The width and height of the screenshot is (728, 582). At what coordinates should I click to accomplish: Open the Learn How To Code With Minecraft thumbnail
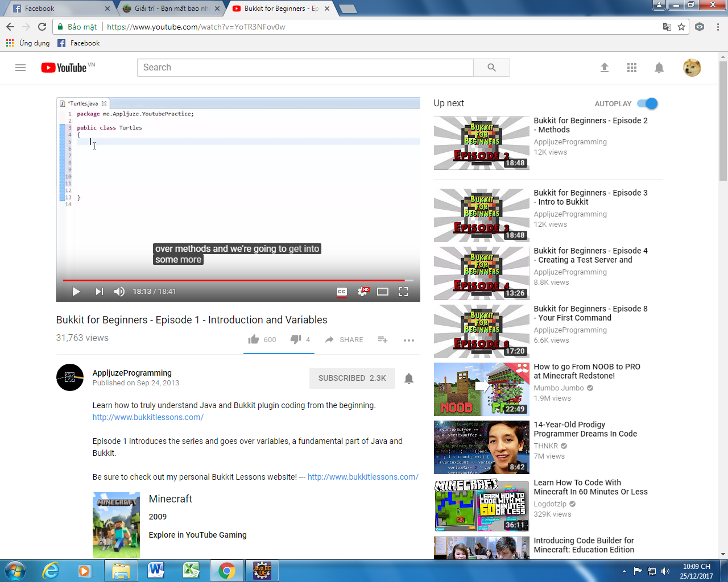[482, 505]
